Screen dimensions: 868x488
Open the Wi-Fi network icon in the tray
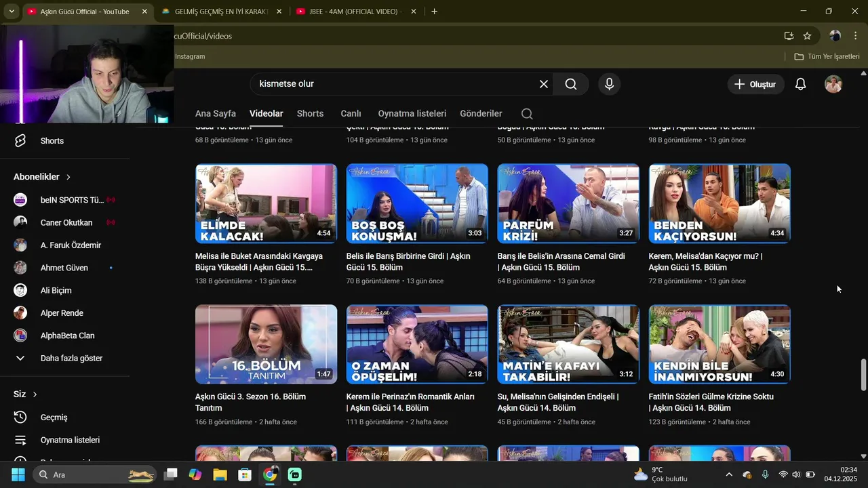(783, 474)
